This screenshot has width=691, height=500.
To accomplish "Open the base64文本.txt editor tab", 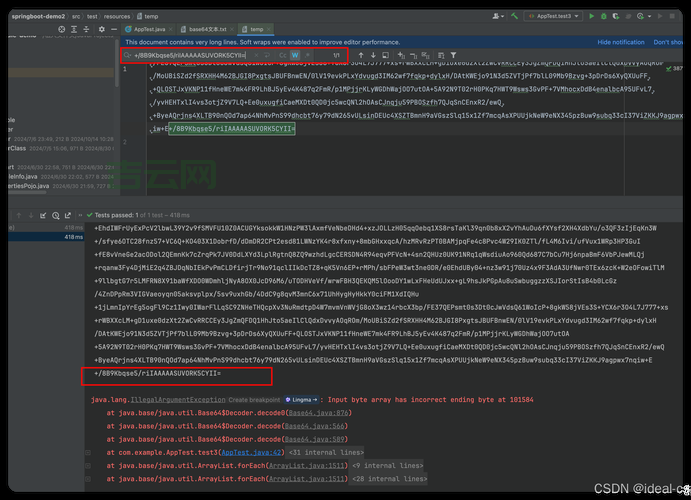I will point(208,29).
